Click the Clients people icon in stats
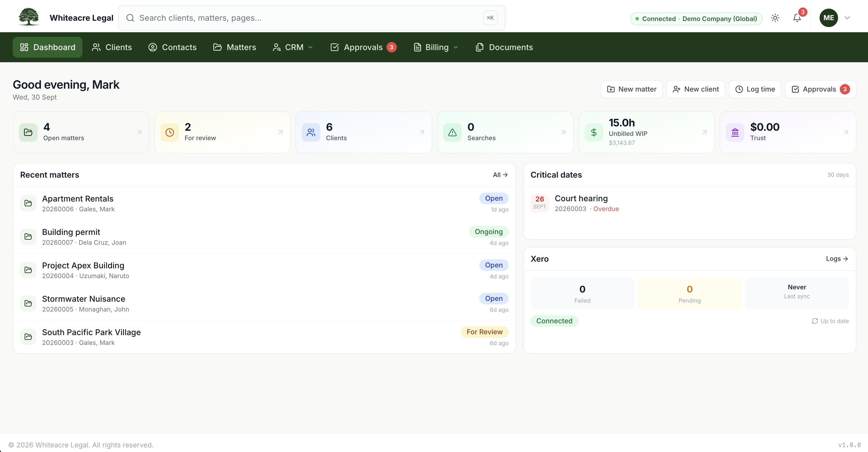This screenshot has width=868, height=452. click(x=311, y=132)
